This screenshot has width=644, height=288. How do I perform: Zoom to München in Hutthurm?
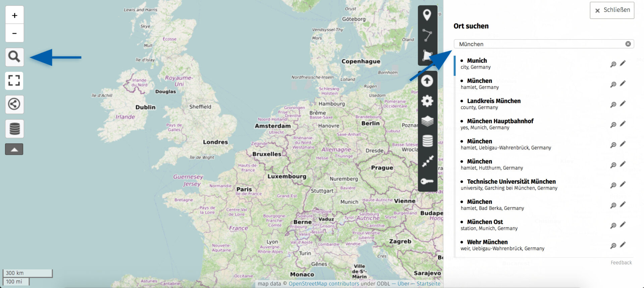tap(613, 165)
